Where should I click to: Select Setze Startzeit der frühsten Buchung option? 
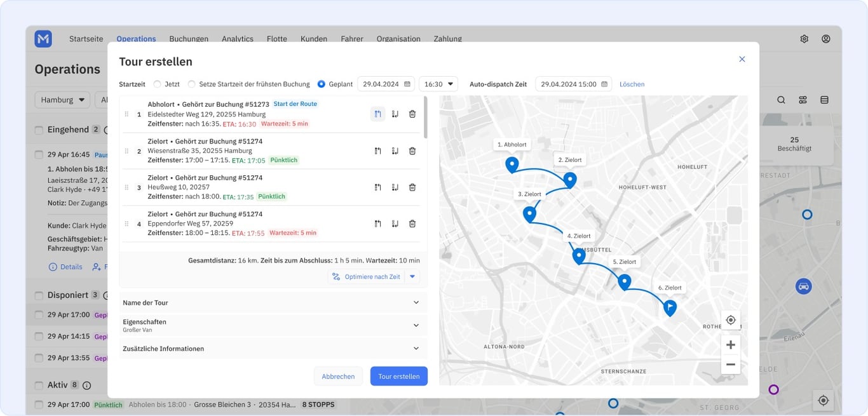(191, 84)
